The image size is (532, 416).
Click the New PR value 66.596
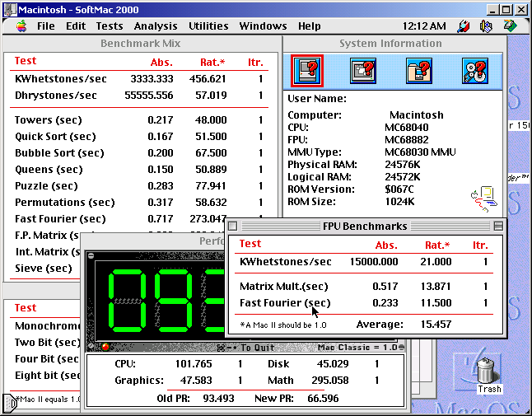323,399
